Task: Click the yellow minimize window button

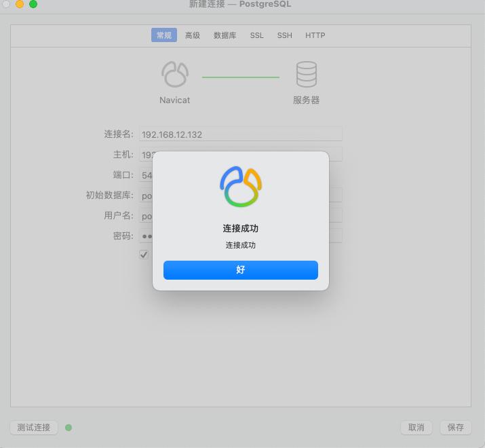Action: click(x=20, y=4)
